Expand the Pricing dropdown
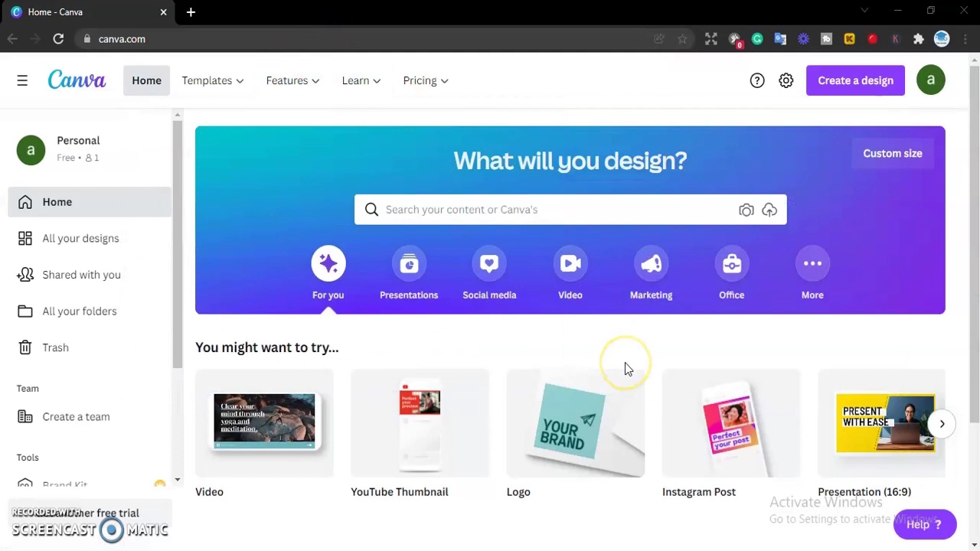Viewport: 980px width, 551px height. pos(426,80)
